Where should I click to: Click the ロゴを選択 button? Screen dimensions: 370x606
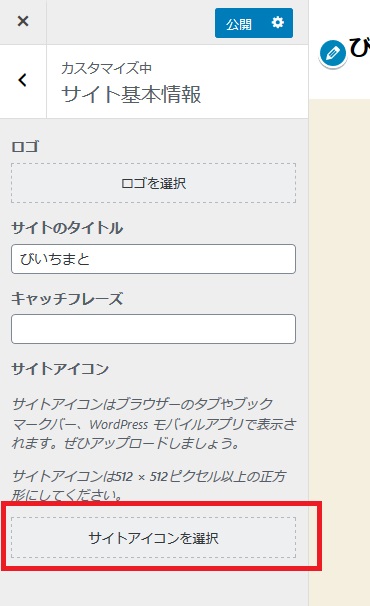(x=153, y=183)
